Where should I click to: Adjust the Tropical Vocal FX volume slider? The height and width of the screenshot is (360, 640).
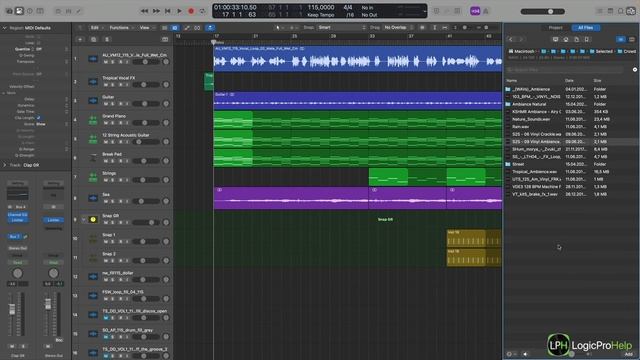pyautogui.click(x=146, y=85)
